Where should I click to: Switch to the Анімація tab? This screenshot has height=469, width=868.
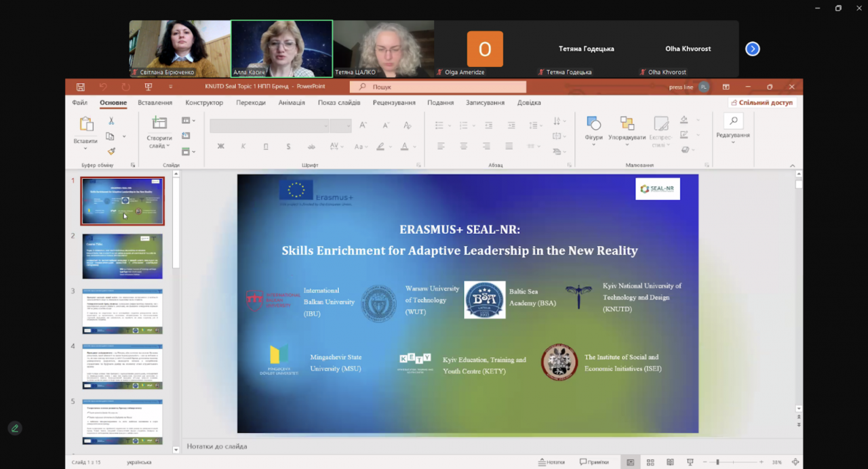pyautogui.click(x=292, y=103)
